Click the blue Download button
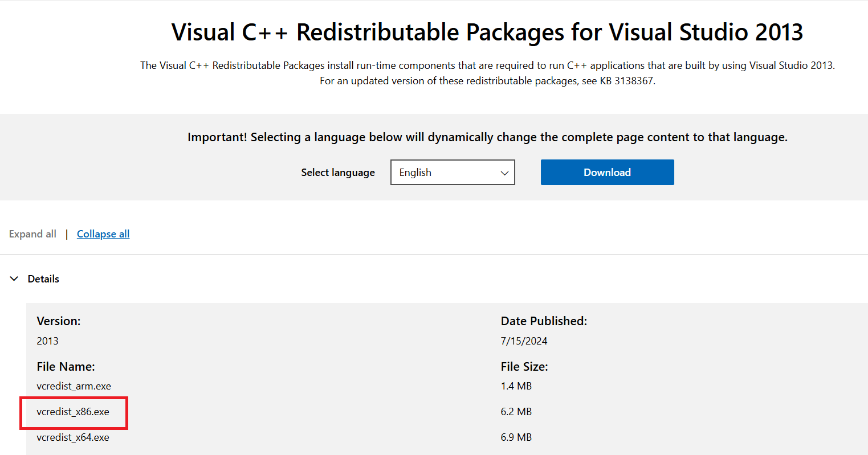 tap(607, 173)
